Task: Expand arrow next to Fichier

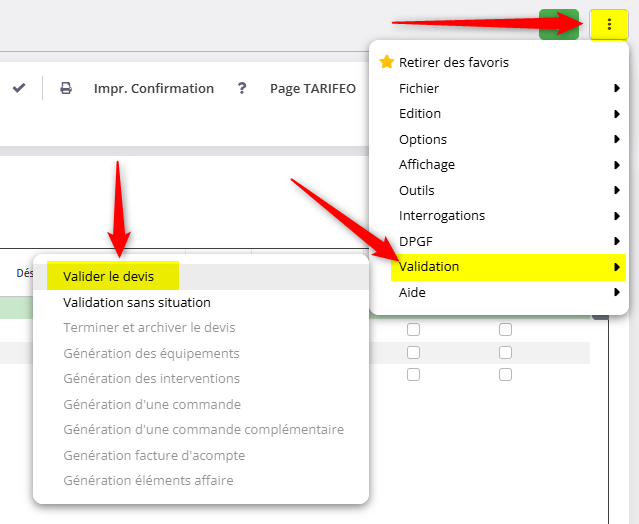Action: 617,88
